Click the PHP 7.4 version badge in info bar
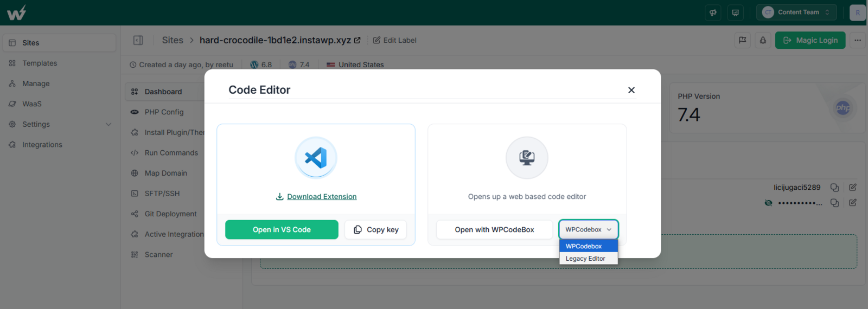This screenshot has width=868, height=309. tap(299, 65)
